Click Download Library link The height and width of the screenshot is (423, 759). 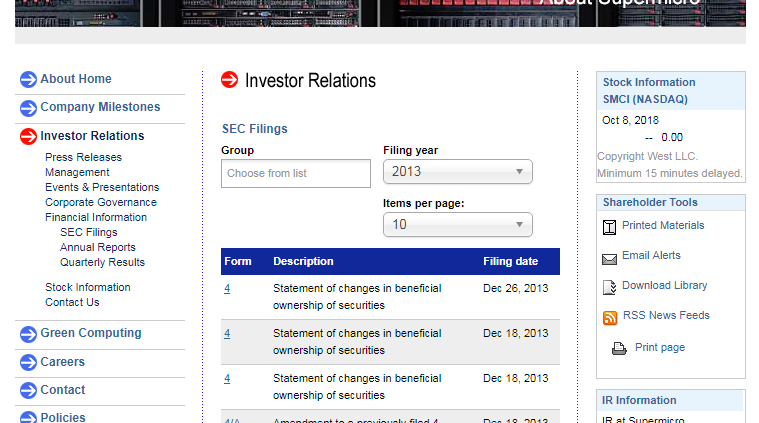[x=665, y=286]
